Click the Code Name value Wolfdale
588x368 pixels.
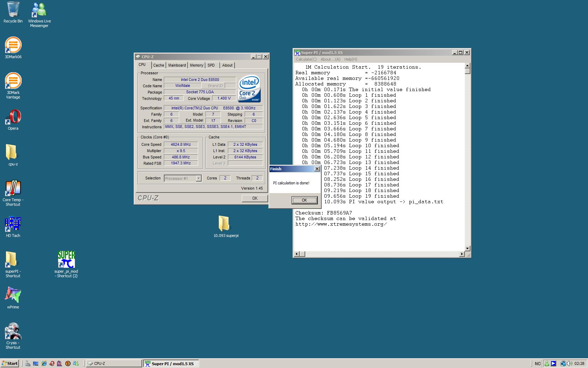pos(183,86)
